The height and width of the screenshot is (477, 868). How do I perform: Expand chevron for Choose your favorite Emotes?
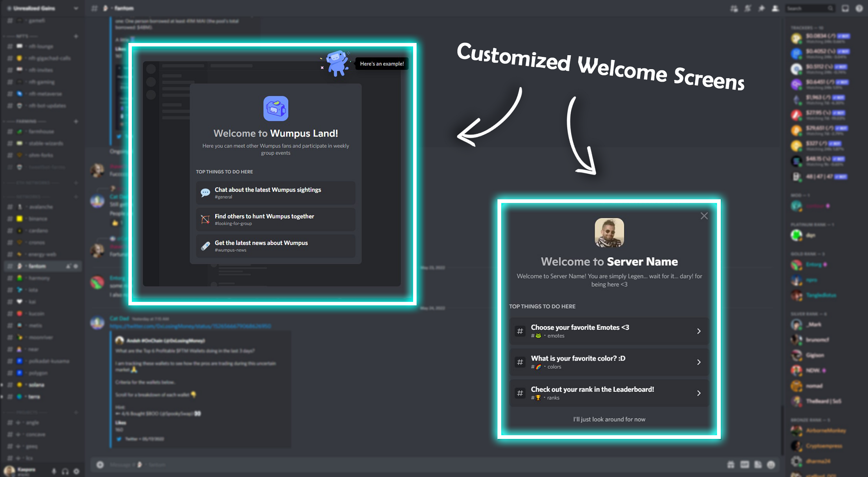pos(698,331)
